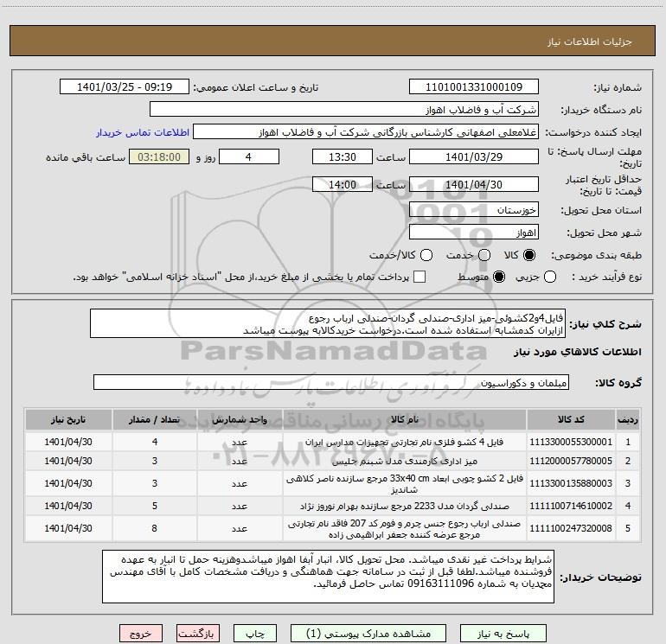Screen dimensions: 666x644
Task: Click the چاپ print button
Action: tap(255, 634)
